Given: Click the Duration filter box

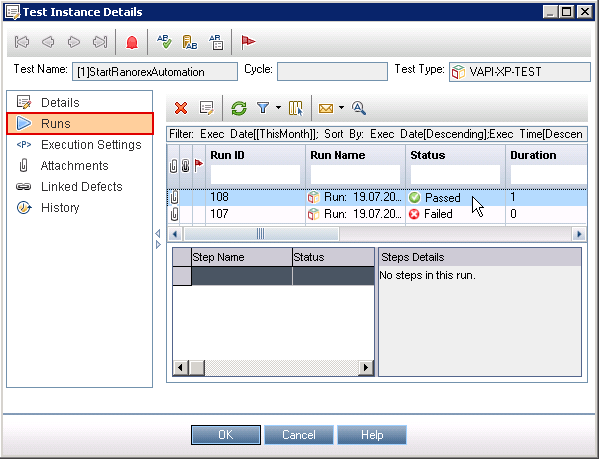Looking at the screenshot, I should 549,175.
